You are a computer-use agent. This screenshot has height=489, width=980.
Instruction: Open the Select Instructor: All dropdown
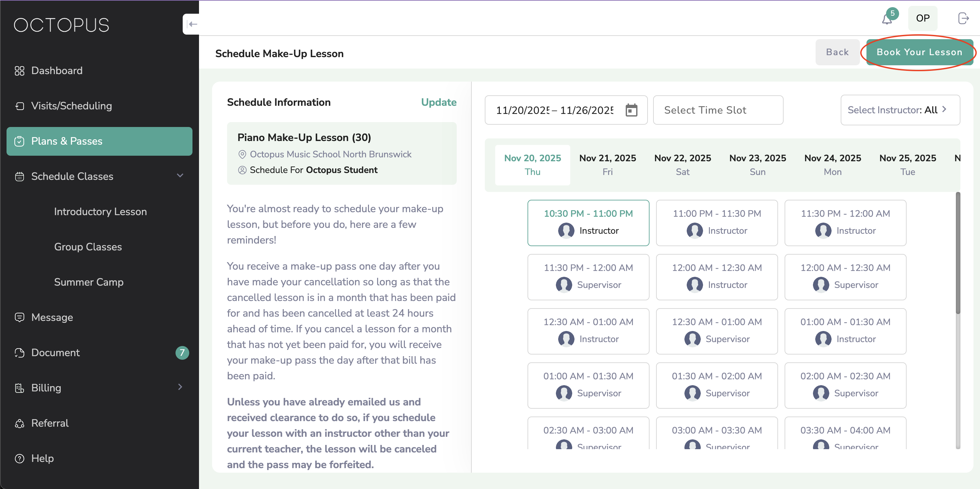pyautogui.click(x=900, y=110)
